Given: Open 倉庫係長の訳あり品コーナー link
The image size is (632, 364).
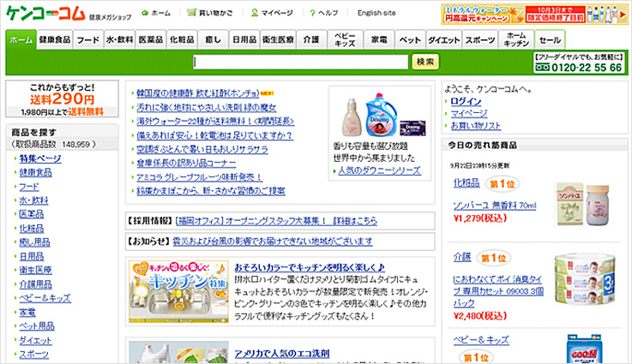Looking at the screenshot, I should coord(186,163).
